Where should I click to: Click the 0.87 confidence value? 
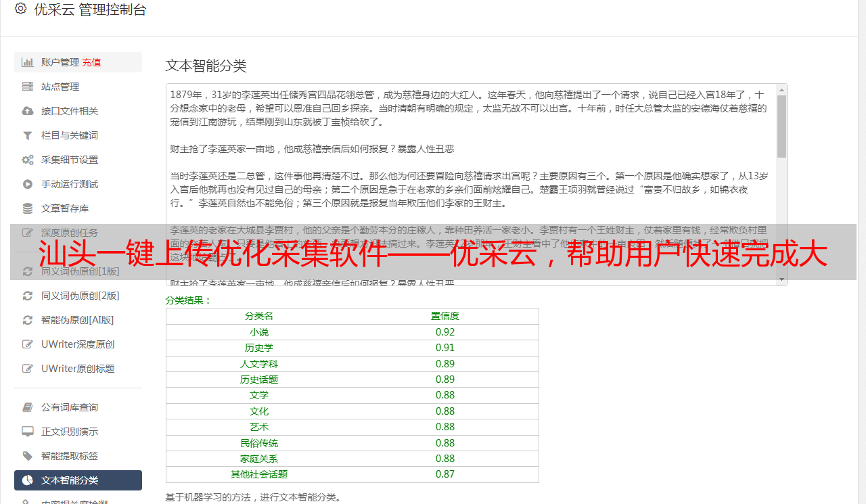445,474
